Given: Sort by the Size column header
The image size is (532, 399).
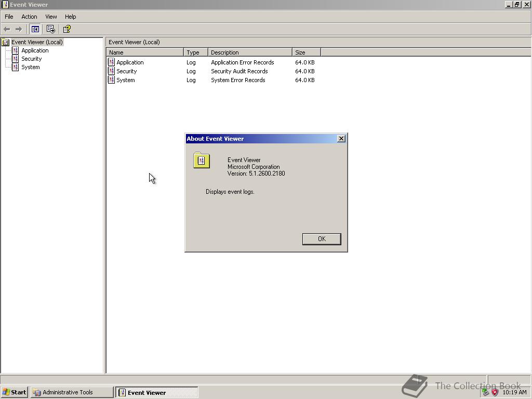Looking at the screenshot, I should pos(307,52).
